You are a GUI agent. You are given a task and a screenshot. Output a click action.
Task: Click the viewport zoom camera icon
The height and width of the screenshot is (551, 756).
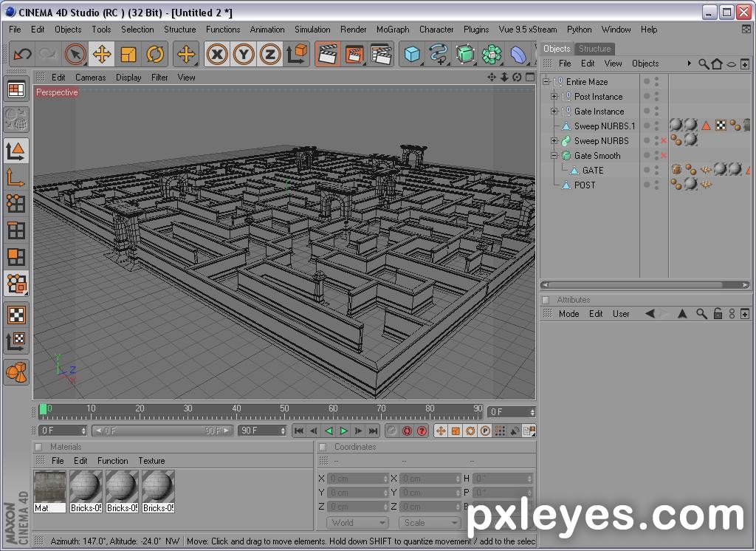504,78
